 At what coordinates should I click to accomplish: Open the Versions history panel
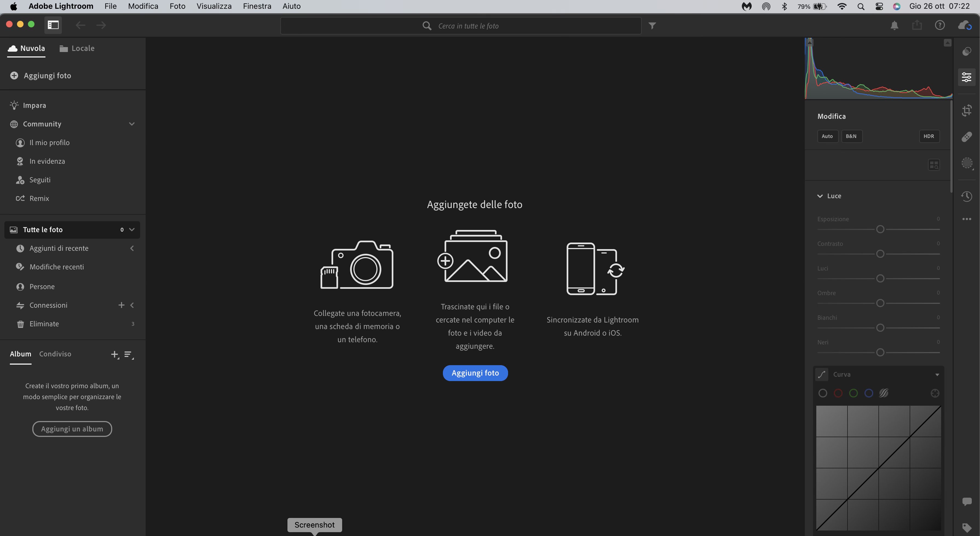967,196
